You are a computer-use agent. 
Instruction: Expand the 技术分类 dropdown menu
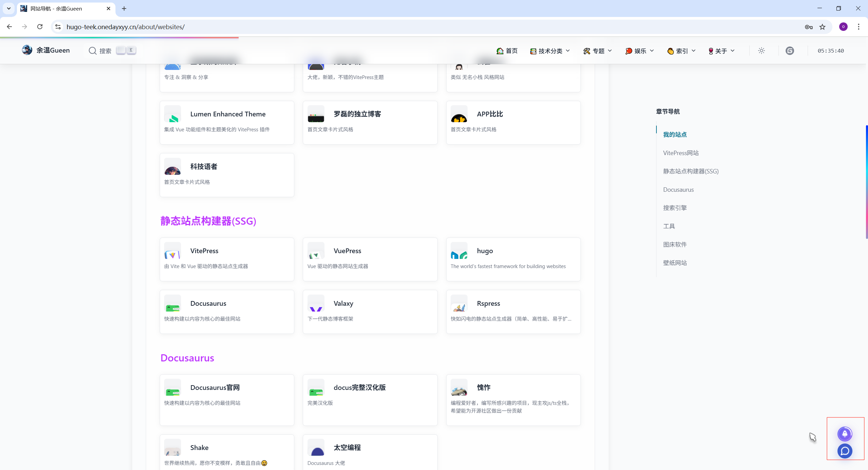click(550, 51)
